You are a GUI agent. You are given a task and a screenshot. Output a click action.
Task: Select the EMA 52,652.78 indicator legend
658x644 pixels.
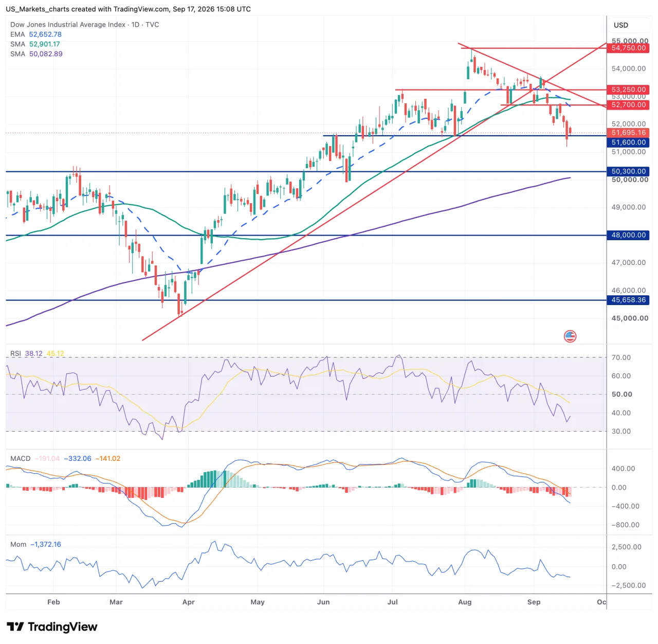pyautogui.click(x=36, y=34)
